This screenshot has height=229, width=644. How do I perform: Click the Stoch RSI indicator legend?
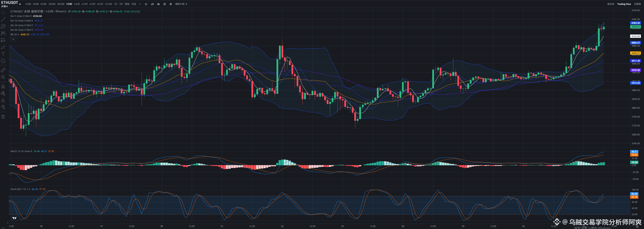coord(28,189)
